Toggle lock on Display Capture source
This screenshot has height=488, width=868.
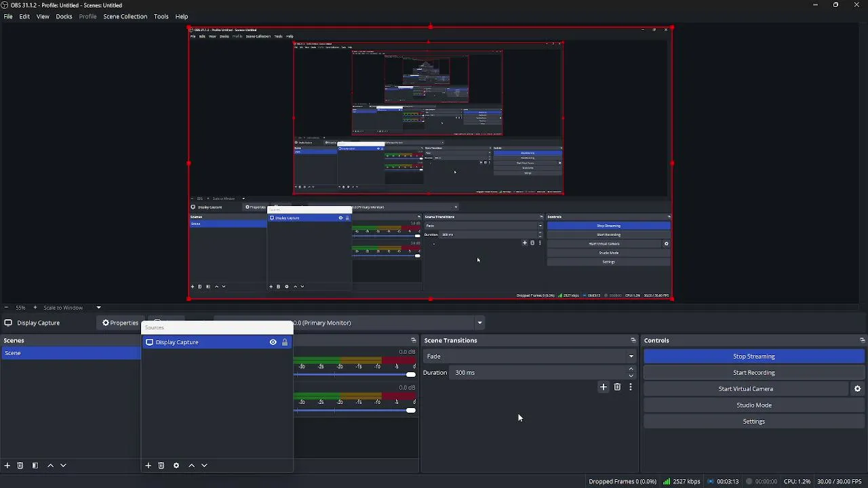coord(285,342)
